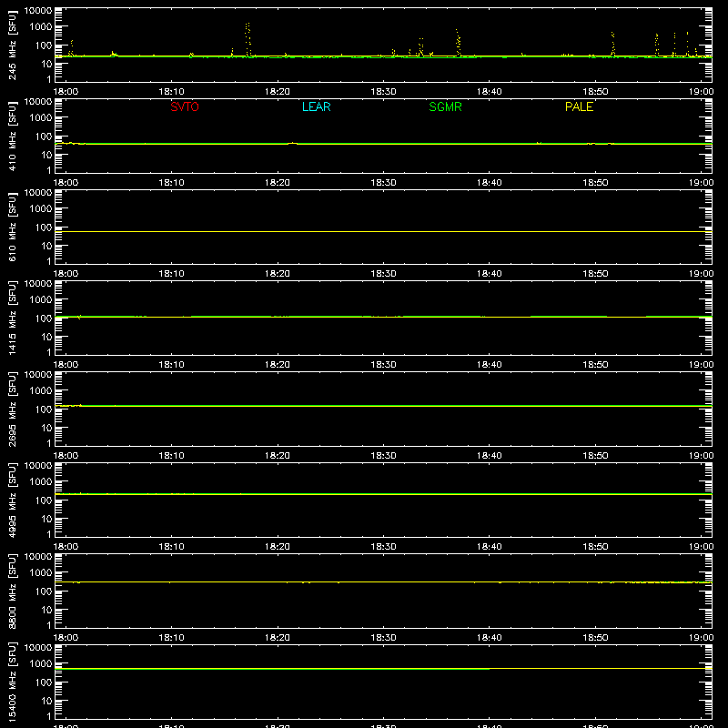The height and width of the screenshot is (728, 728).
Task: Click the 18:50 tick label under 245 MHz plot
Action: [595, 92]
